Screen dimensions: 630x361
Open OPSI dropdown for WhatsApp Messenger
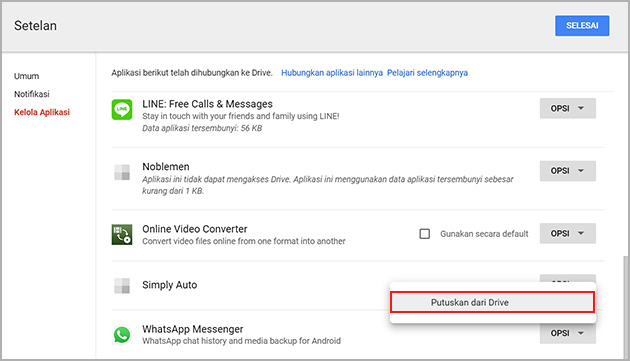click(x=567, y=333)
